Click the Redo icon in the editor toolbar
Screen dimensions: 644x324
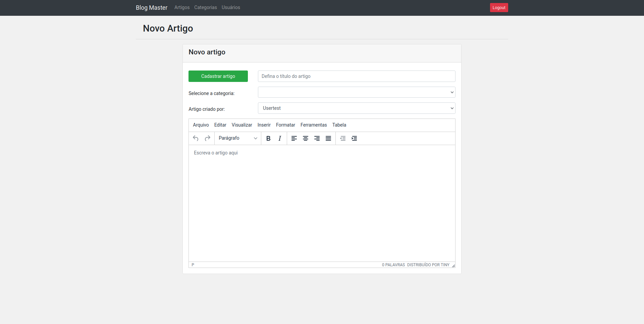[208, 138]
